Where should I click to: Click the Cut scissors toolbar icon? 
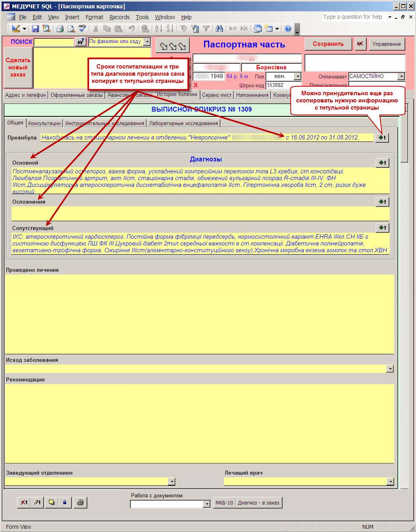click(x=96, y=29)
